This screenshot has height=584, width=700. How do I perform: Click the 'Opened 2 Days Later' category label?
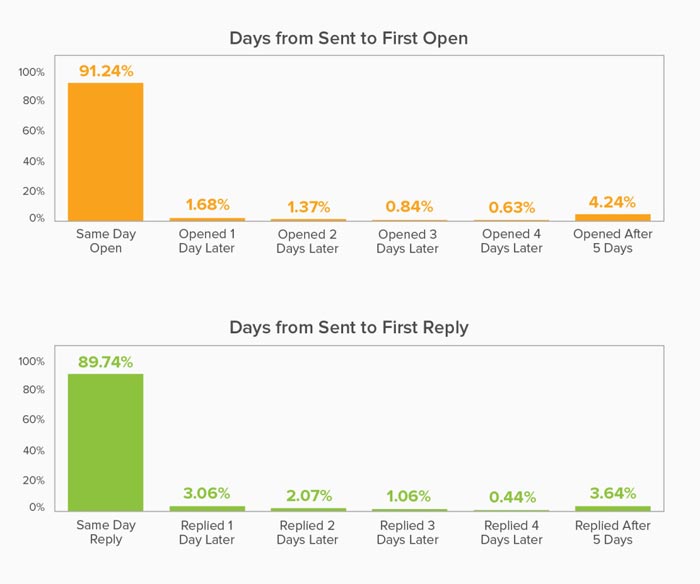308,241
